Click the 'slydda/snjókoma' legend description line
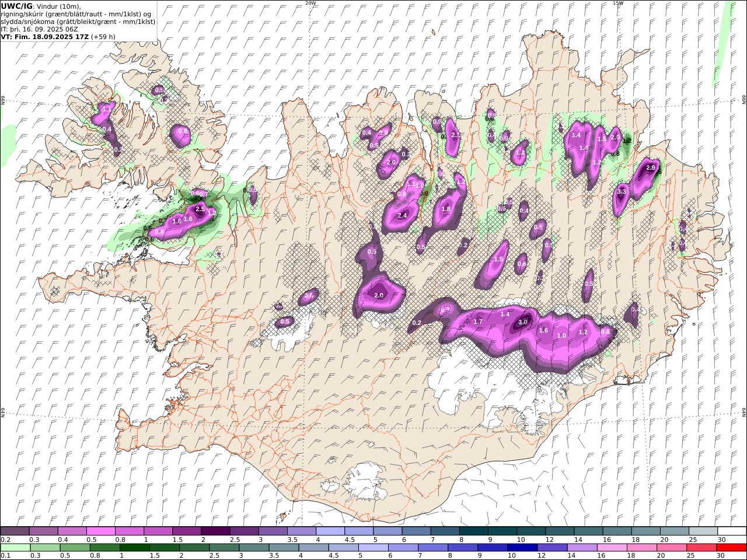Image resolution: width=747 pixels, height=560 pixels. coord(78,22)
